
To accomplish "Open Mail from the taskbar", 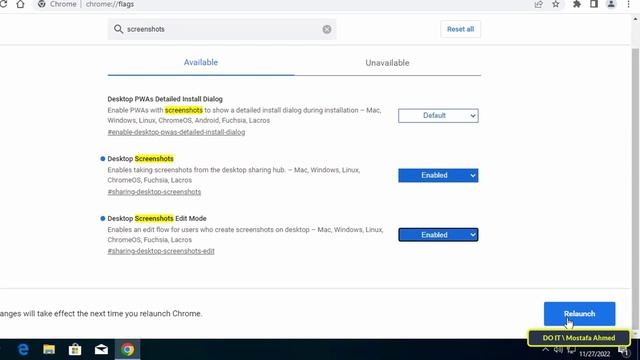I will [101, 349].
